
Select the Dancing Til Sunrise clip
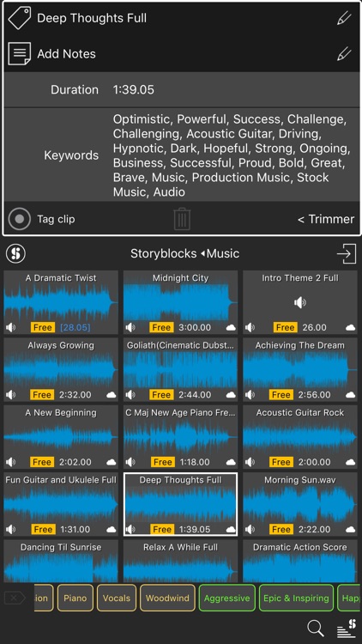click(61, 561)
